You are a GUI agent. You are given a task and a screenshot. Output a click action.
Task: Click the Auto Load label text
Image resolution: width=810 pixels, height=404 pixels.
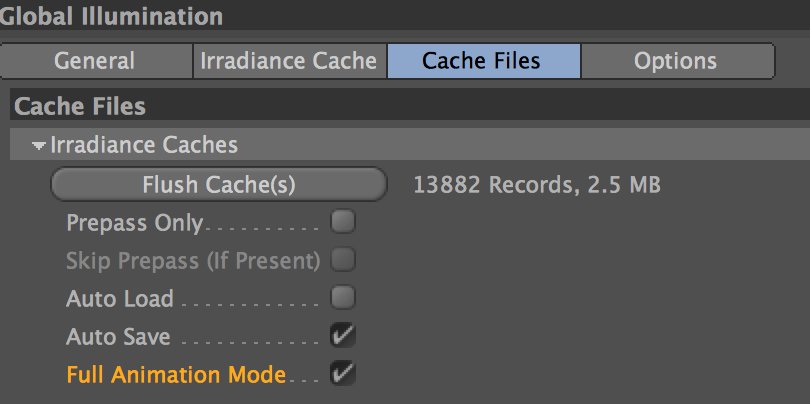click(x=119, y=299)
